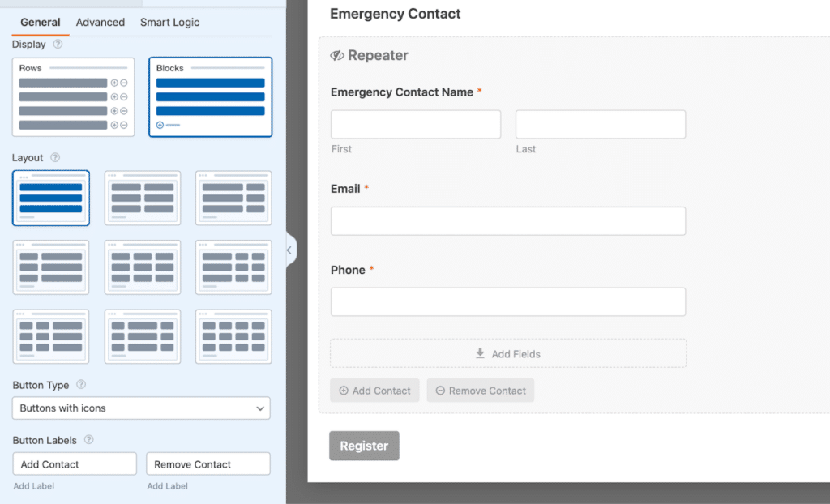830x504 pixels.
Task: Collapse the field settings panel
Action: pos(289,250)
